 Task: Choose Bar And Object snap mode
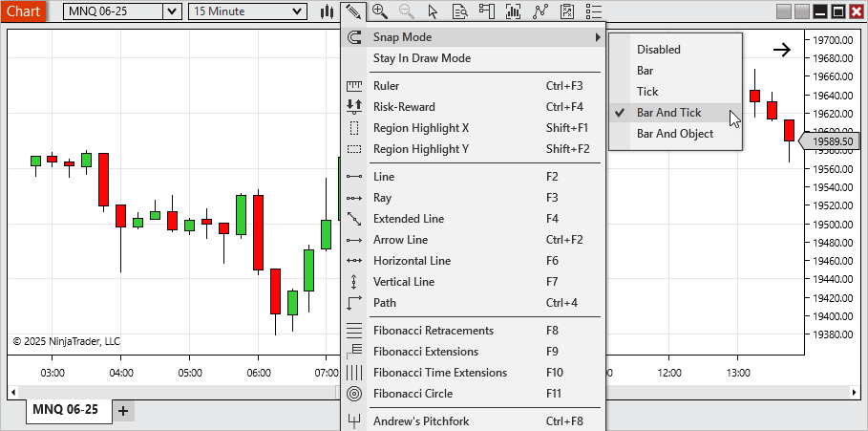click(674, 134)
